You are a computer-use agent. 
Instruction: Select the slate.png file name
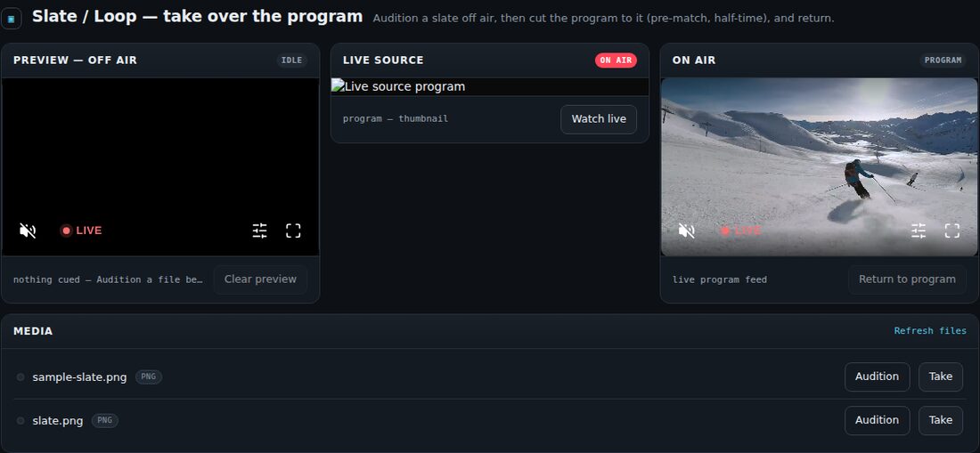pos(58,421)
